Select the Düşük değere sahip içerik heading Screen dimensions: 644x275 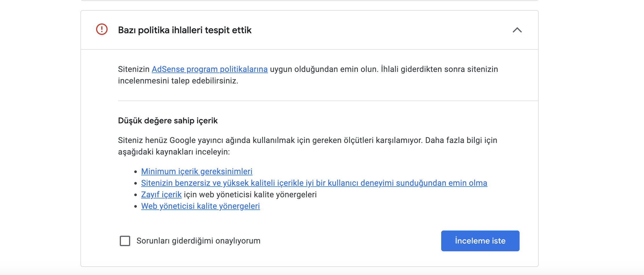tap(168, 121)
